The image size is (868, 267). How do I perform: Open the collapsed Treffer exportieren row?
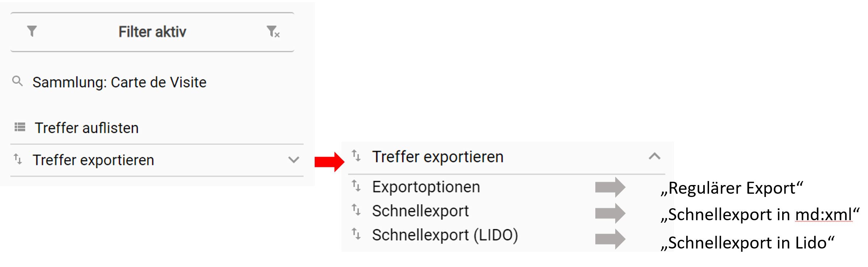tap(157, 160)
